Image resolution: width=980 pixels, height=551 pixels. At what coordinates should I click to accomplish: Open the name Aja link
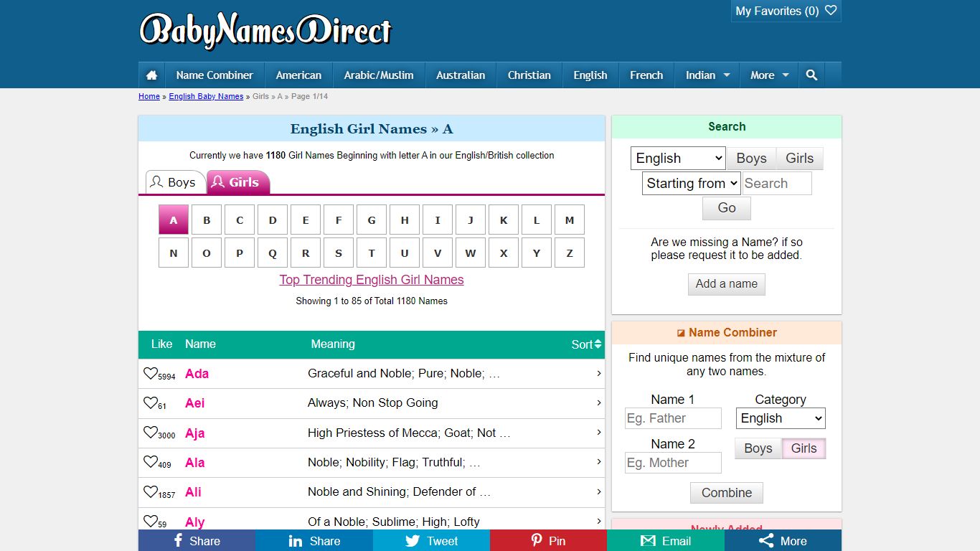(x=194, y=433)
